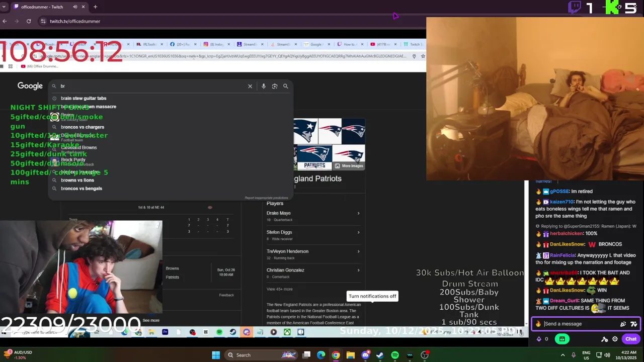
Task: Select suggestion 'browns vs lions'
Action: (77, 180)
